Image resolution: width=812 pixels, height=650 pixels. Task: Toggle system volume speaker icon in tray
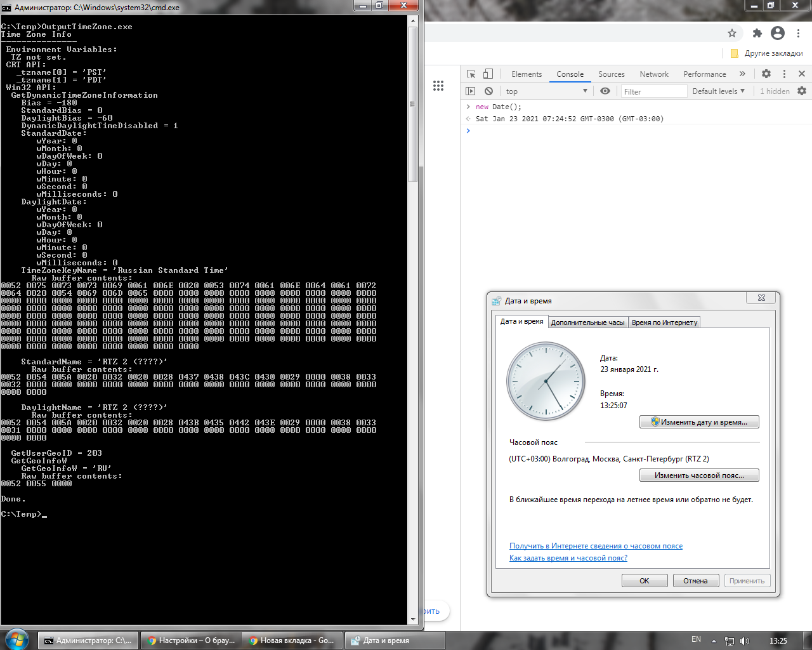click(x=745, y=640)
